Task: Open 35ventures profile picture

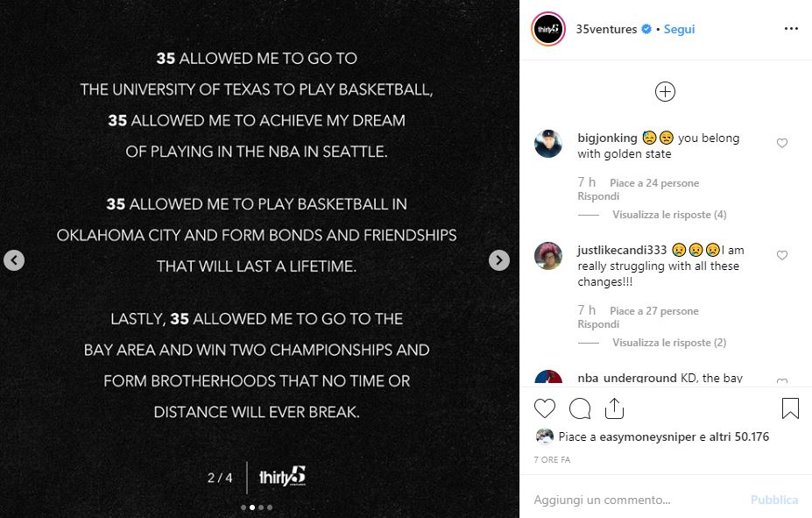Action: coord(547,29)
